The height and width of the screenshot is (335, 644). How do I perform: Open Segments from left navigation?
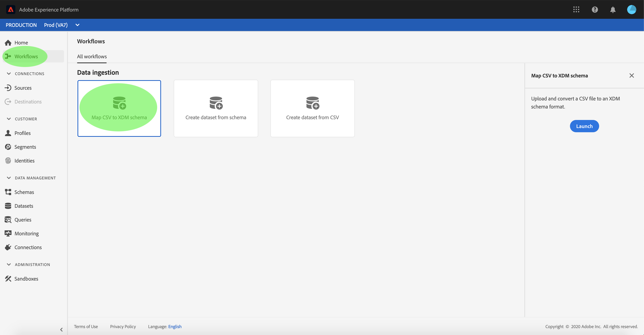tap(25, 147)
